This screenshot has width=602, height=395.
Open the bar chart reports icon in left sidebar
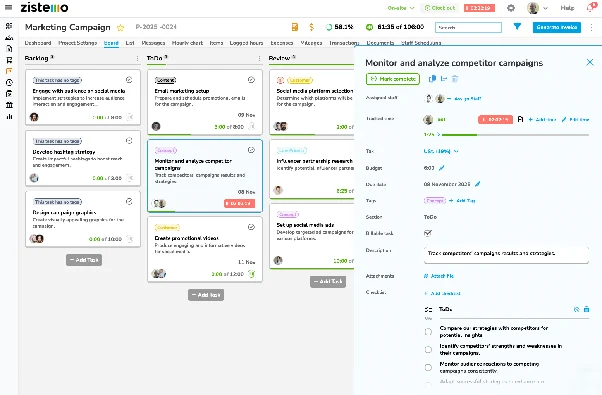pyautogui.click(x=9, y=116)
